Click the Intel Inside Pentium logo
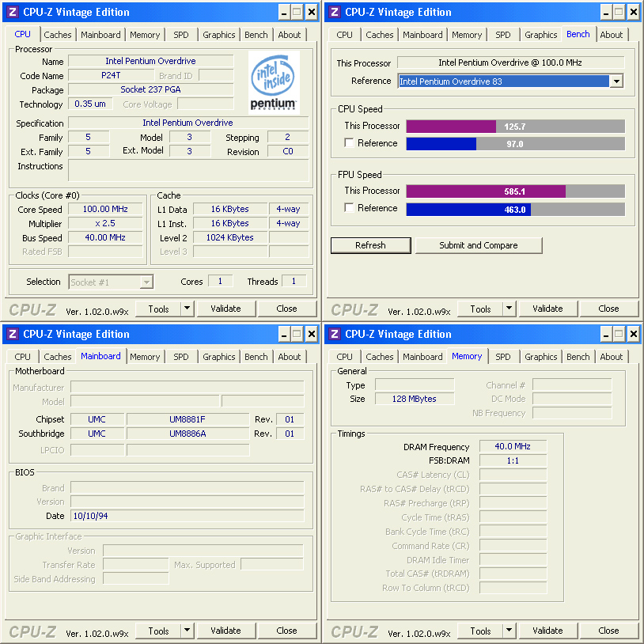Screen dimensions: 644x644 coord(274,83)
